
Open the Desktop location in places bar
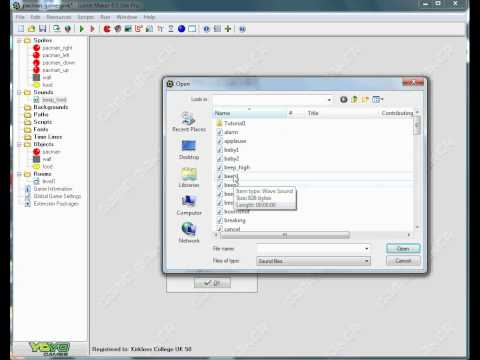[189, 150]
